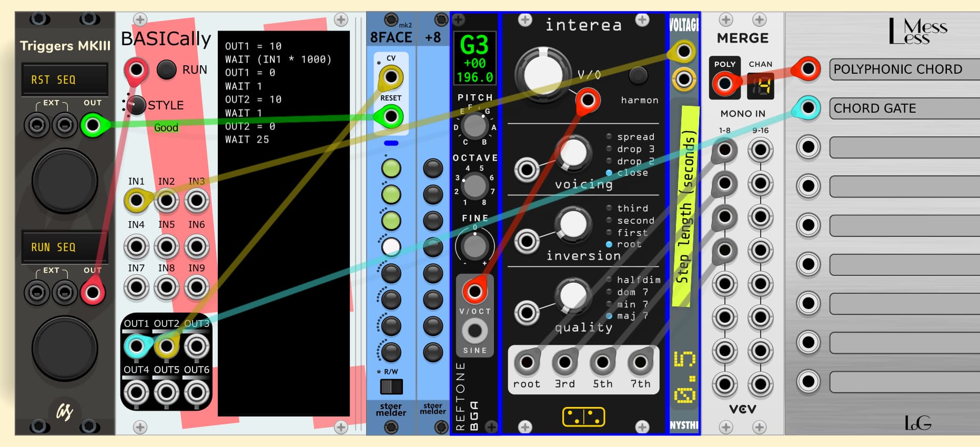The width and height of the screenshot is (980, 447).
Task: Click the code line 'WAIT 25' in BASICally
Action: click(x=247, y=140)
